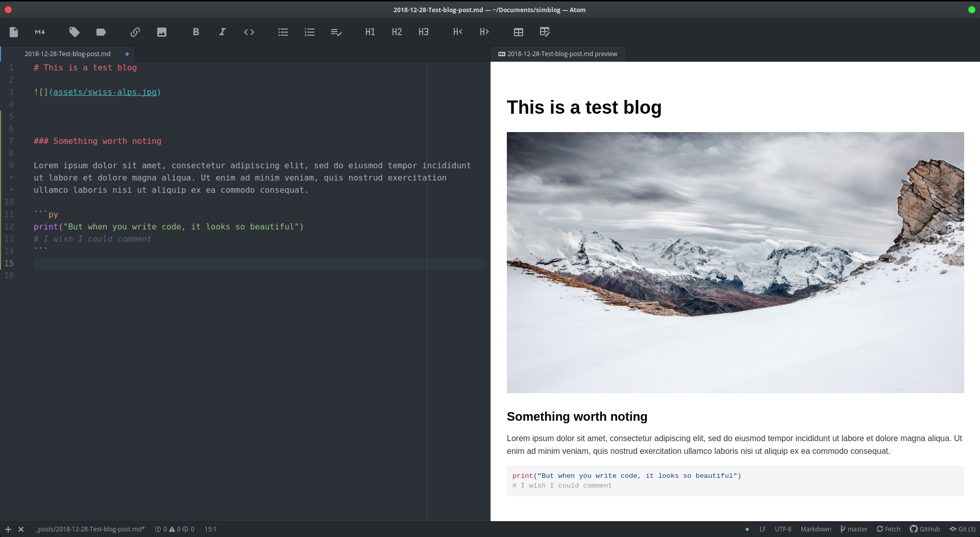Click the rendered code block in the preview

[x=735, y=481]
